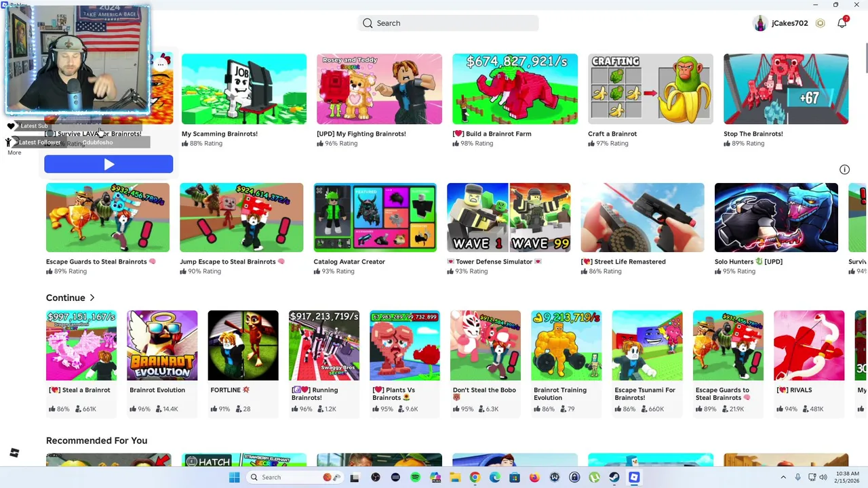Image resolution: width=868 pixels, height=488 pixels.
Task: Click More in the left sidebar
Action: [x=14, y=152]
